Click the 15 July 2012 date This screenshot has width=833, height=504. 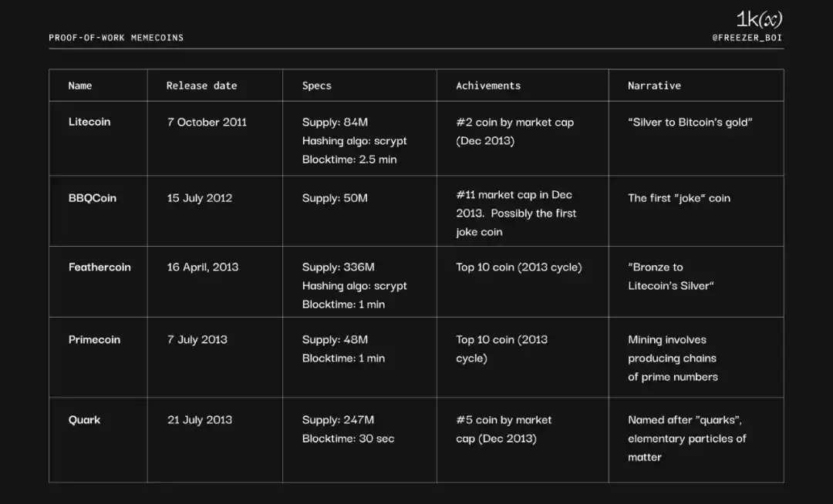pyautogui.click(x=200, y=198)
